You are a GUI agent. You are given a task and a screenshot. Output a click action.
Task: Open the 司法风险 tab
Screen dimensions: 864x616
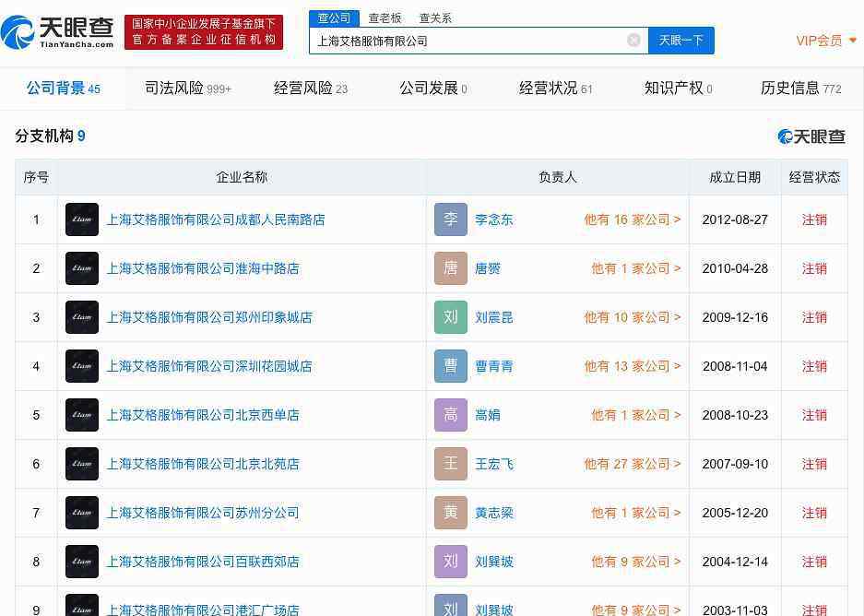(188, 89)
